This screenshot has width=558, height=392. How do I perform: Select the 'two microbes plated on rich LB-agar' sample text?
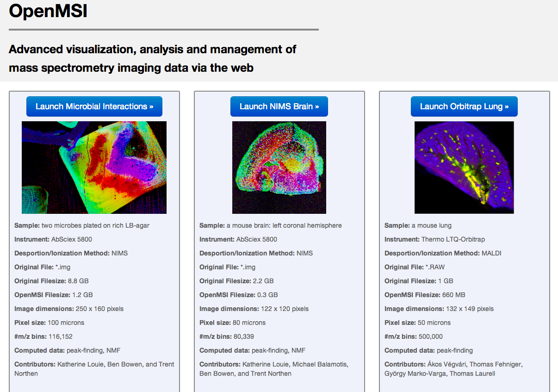click(x=95, y=225)
